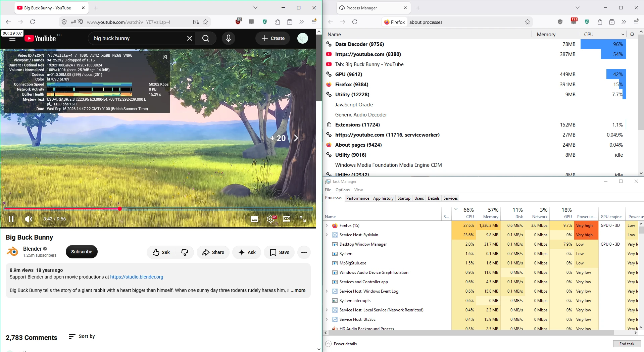
Task: List all tabs in YouTube Firefox window
Action: click(x=255, y=8)
